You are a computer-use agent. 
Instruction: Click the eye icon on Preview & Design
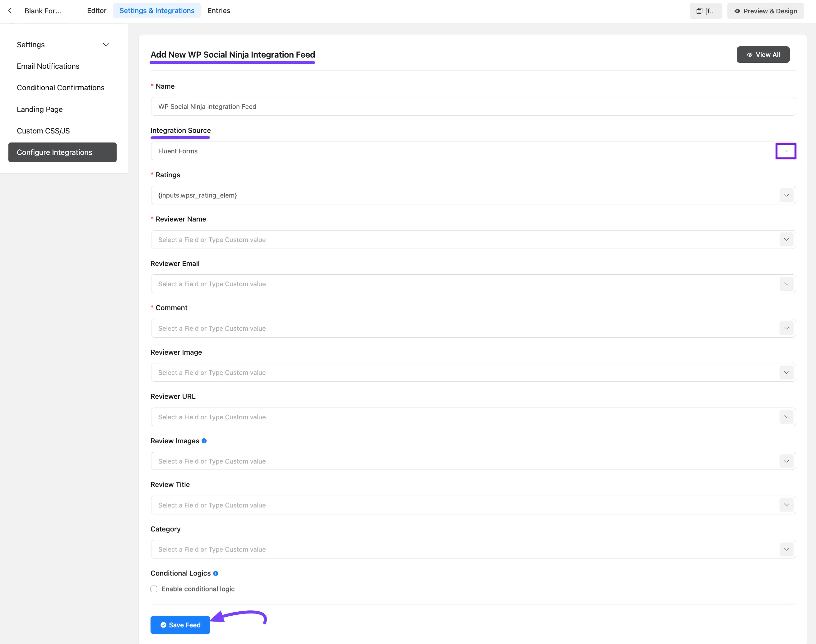click(x=738, y=11)
